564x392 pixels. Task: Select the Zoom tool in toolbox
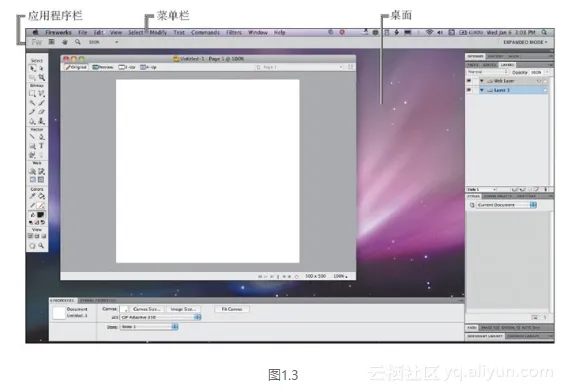41,246
